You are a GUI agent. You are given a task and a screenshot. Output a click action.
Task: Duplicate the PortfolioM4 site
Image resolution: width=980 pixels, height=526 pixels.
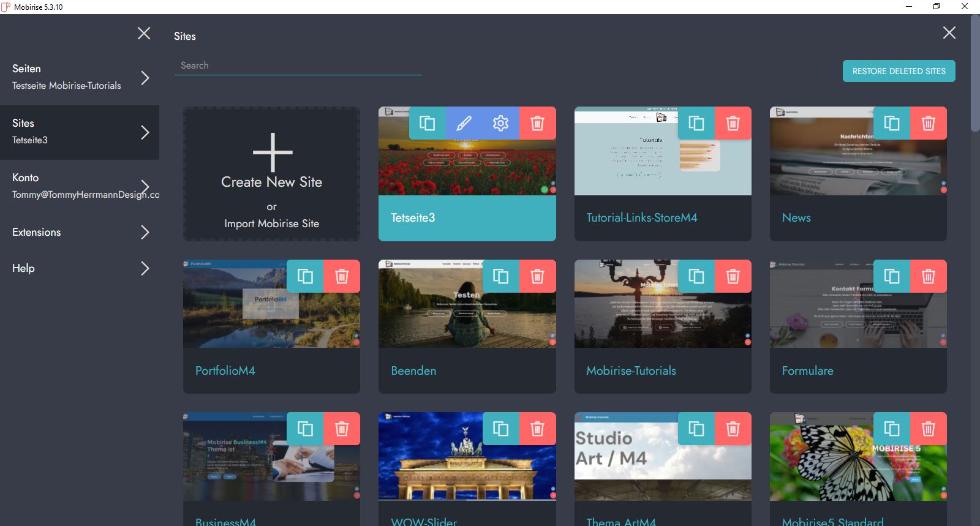[x=305, y=276]
